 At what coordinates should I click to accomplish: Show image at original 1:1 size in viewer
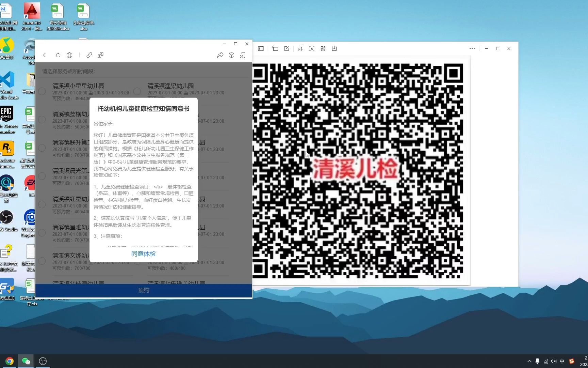click(261, 49)
